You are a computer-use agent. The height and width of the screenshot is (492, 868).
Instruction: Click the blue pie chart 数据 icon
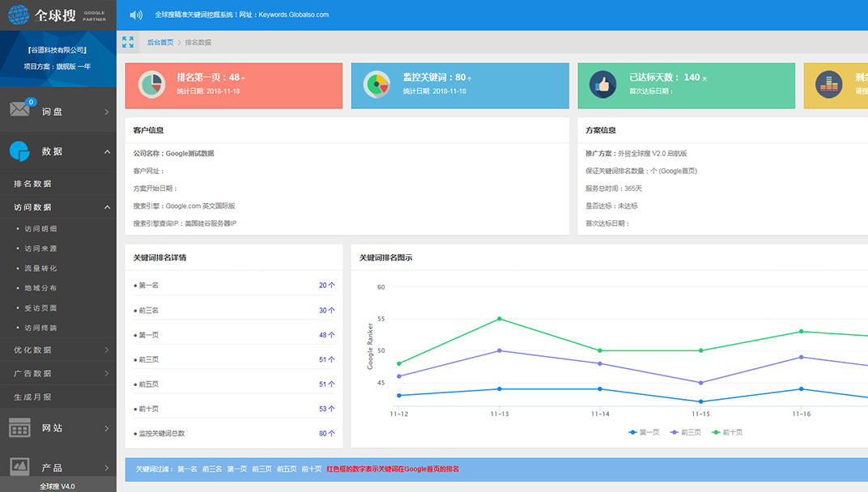click(x=19, y=151)
